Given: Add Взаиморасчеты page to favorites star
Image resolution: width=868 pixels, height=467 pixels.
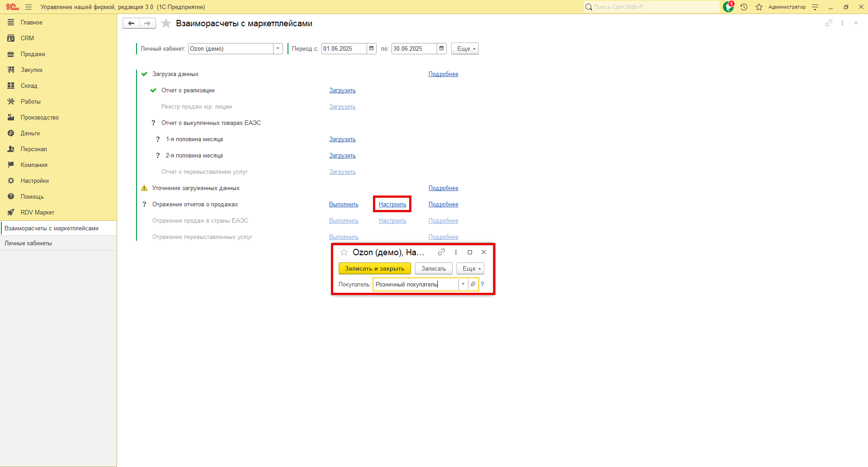Looking at the screenshot, I should click(x=166, y=24).
